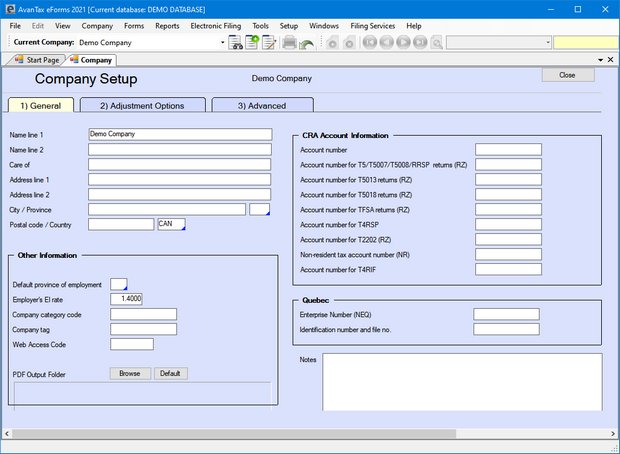The width and height of the screenshot is (620, 454).
Task: Click the horizontal scrollbar thumb
Action: [234, 434]
